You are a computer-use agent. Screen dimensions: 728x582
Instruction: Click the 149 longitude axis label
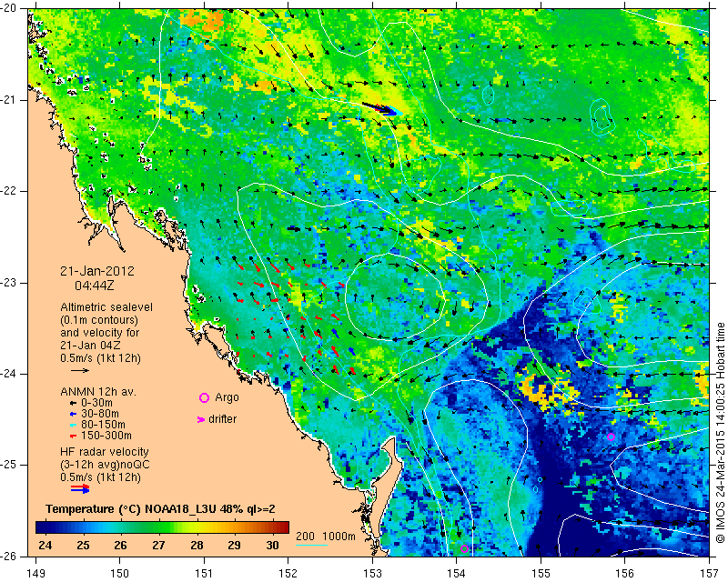[36, 574]
